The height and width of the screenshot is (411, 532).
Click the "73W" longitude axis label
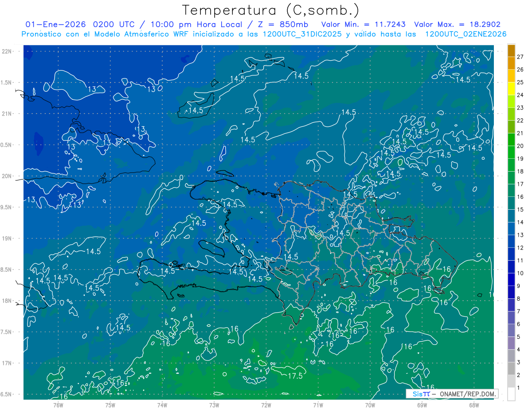click(214, 404)
